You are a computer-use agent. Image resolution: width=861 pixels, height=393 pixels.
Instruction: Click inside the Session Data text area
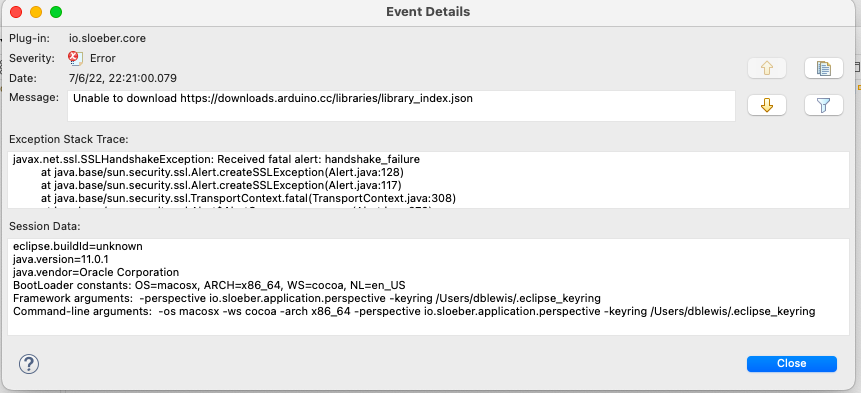428,287
